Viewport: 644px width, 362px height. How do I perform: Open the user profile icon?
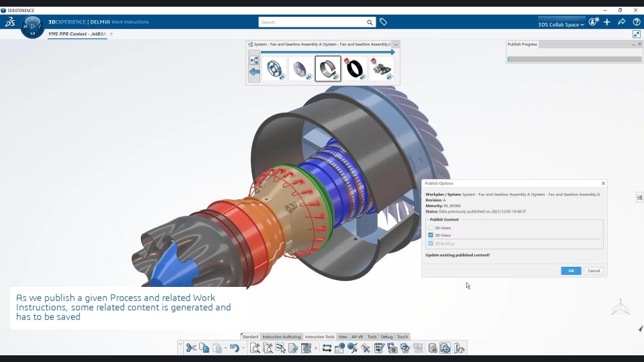click(593, 21)
